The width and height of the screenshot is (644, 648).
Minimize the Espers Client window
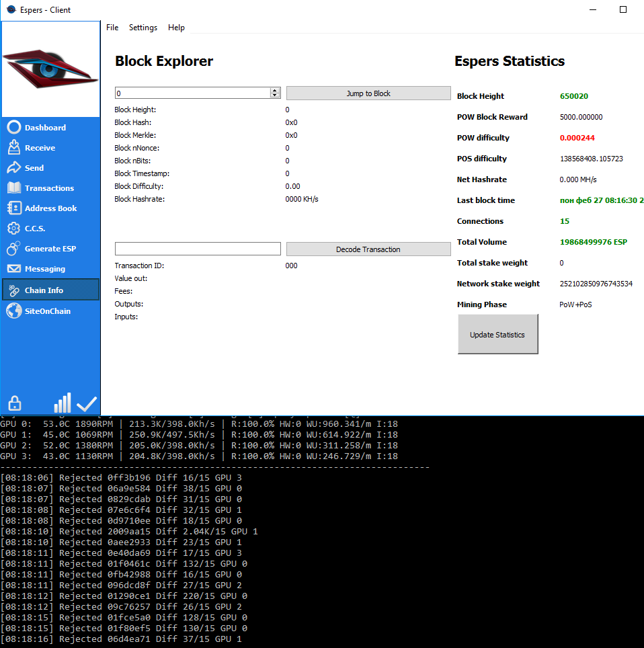(593, 9)
